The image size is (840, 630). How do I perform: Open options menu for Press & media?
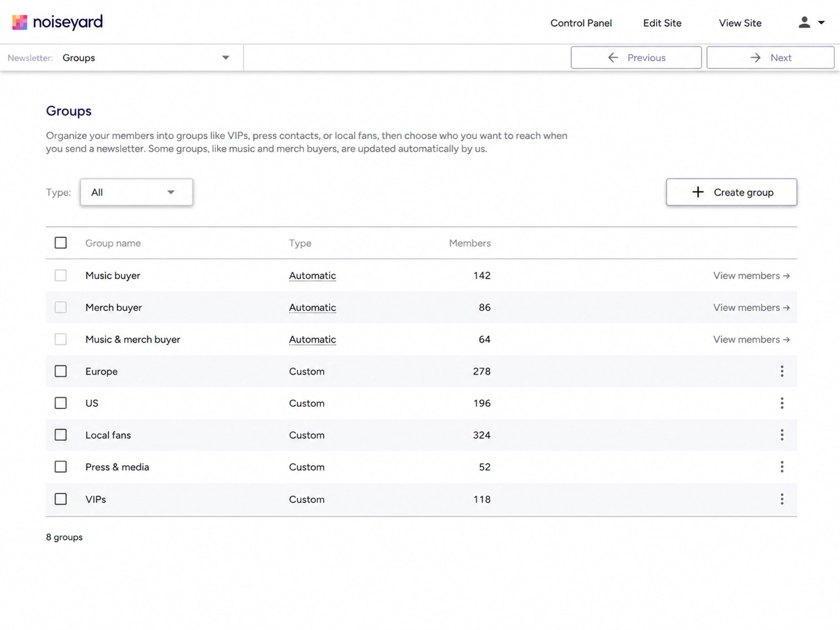pyautogui.click(x=782, y=467)
